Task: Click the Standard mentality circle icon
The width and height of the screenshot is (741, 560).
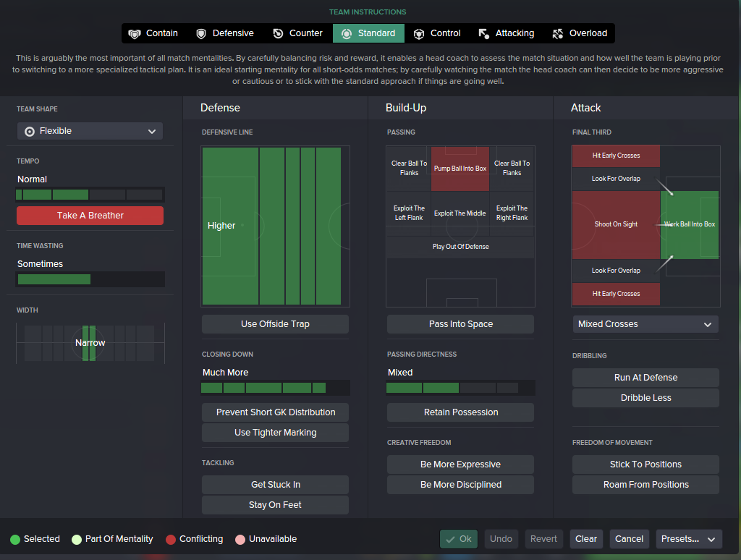Action: coord(347,33)
